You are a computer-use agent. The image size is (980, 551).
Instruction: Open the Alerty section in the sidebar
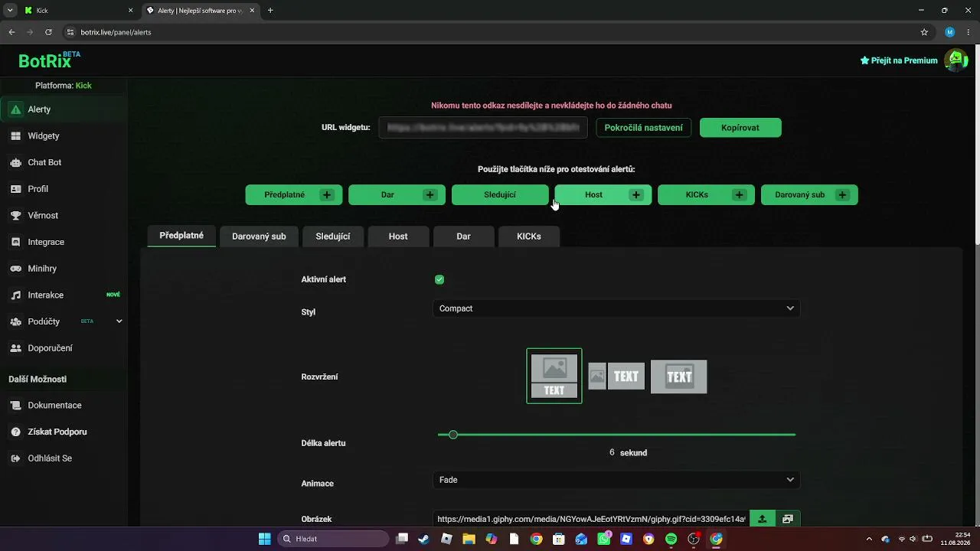point(63,109)
